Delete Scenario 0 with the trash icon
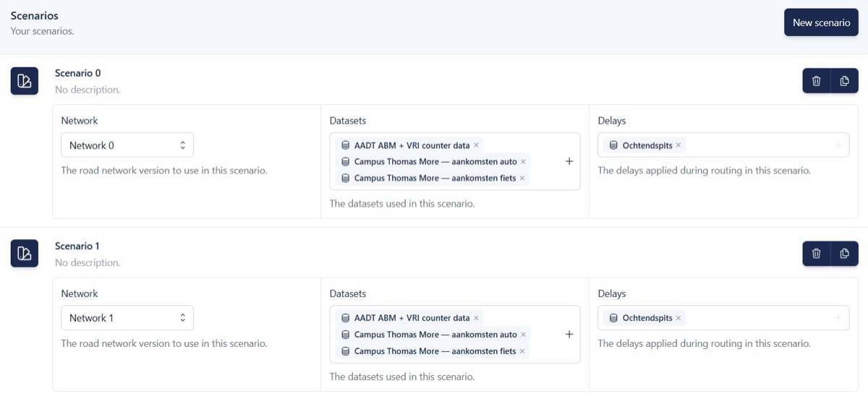Viewport: 868px width, 399px height. click(x=817, y=81)
